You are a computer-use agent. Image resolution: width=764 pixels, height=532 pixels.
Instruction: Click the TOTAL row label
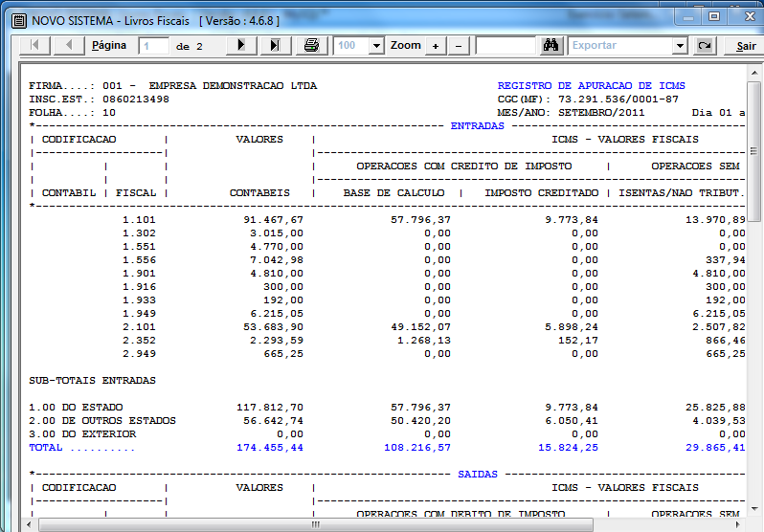[x=81, y=448]
